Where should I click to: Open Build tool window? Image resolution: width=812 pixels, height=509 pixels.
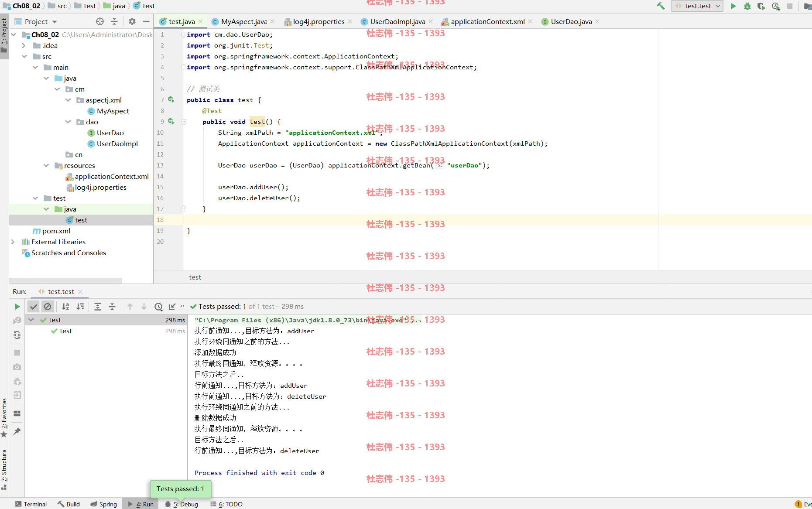(69, 504)
